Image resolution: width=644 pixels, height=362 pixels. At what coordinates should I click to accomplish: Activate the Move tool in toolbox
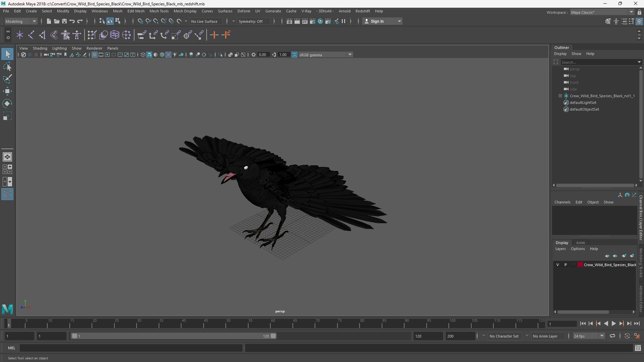click(x=7, y=91)
